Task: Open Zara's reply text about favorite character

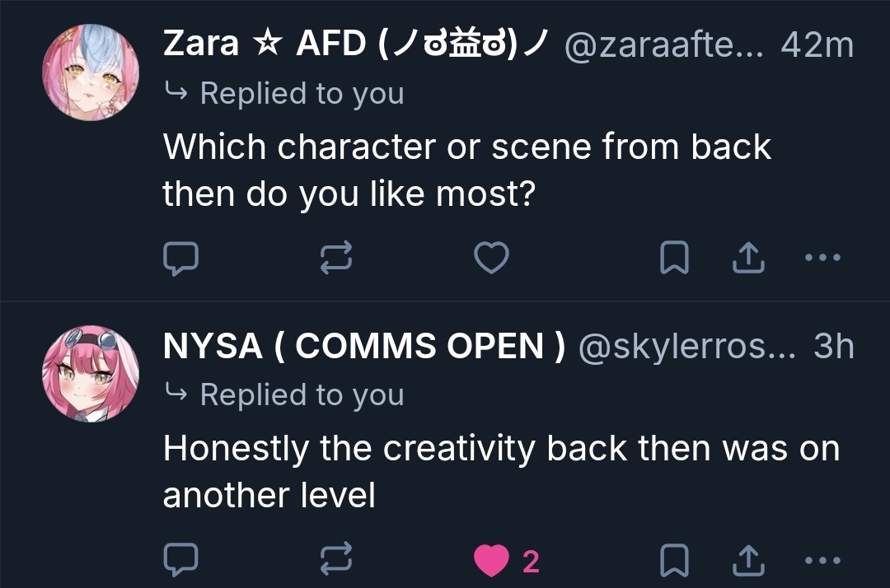Action: pyautogui.click(x=466, y=170)
